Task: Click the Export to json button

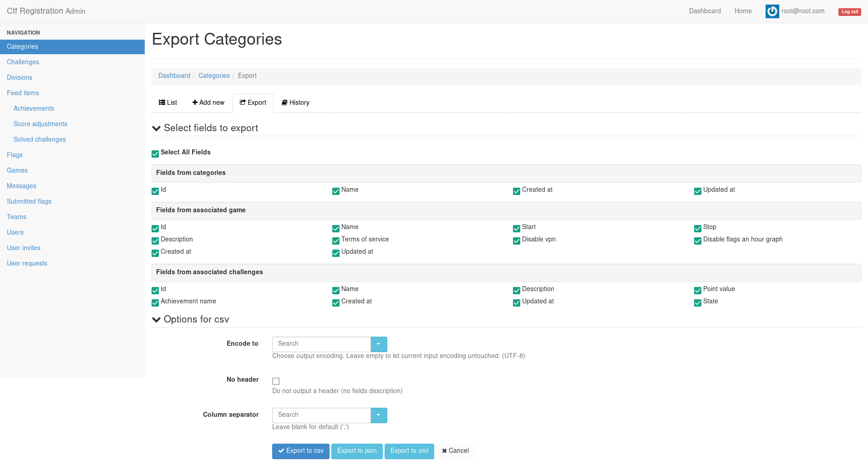Action: [357, 451]
